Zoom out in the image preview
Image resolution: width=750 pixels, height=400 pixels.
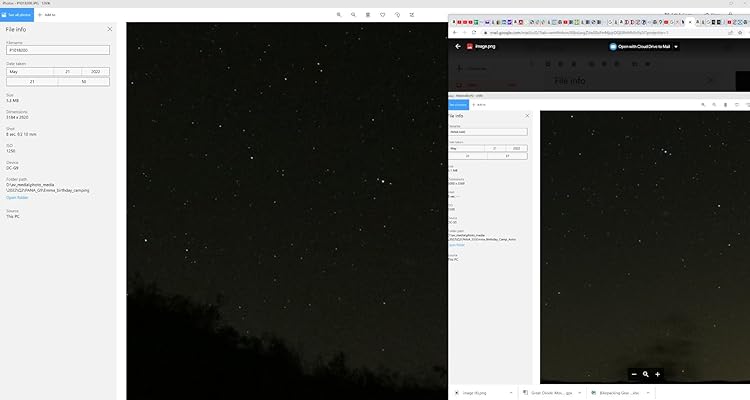click(634, 374)
